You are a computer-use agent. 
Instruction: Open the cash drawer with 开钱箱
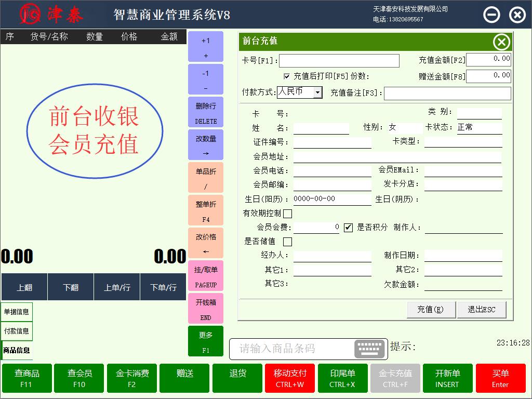[x=206, y=309]
